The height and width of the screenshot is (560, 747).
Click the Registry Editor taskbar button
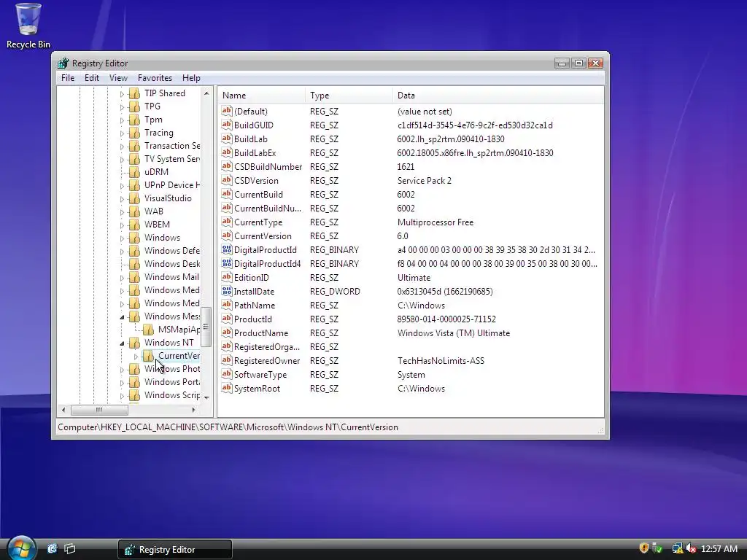[x=175, y=550]
